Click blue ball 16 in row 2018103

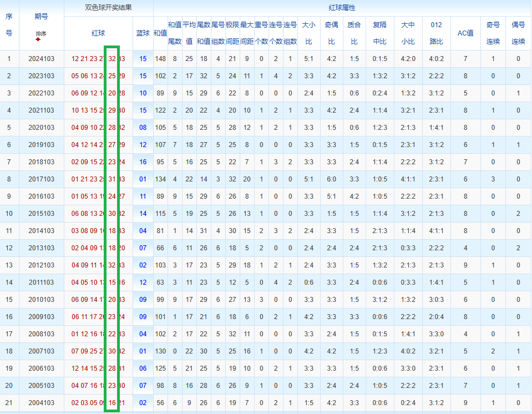click(x=143, y=162)
